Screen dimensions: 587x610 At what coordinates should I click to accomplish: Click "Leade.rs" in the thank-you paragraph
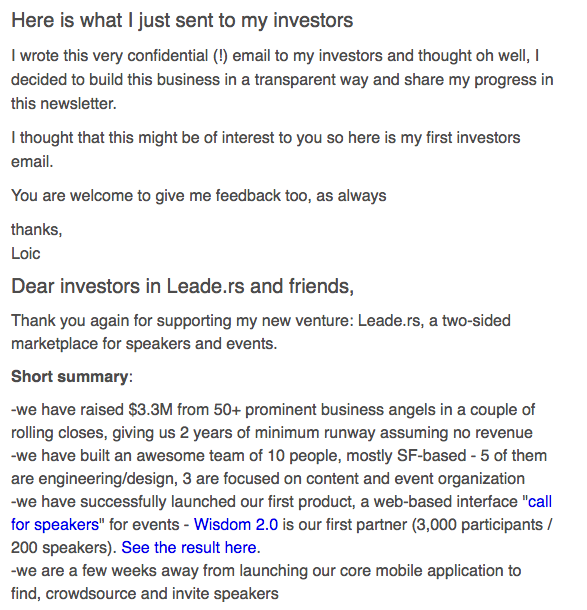point(391,321)
